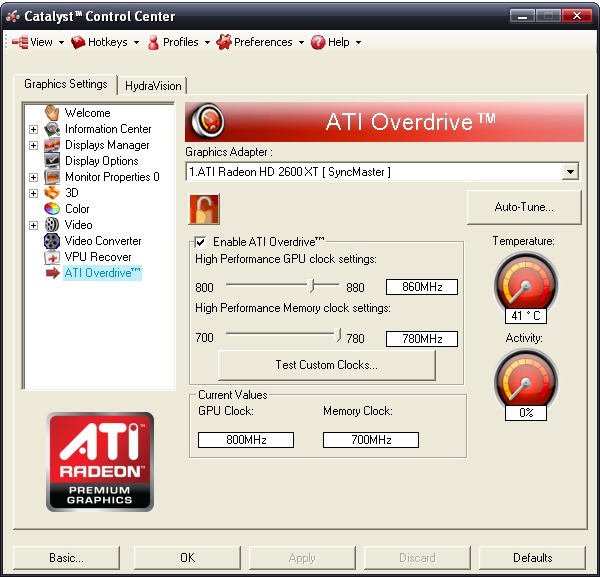Select Color in the tree
This screenshot has height=577, width=600.
pos(77,209)
